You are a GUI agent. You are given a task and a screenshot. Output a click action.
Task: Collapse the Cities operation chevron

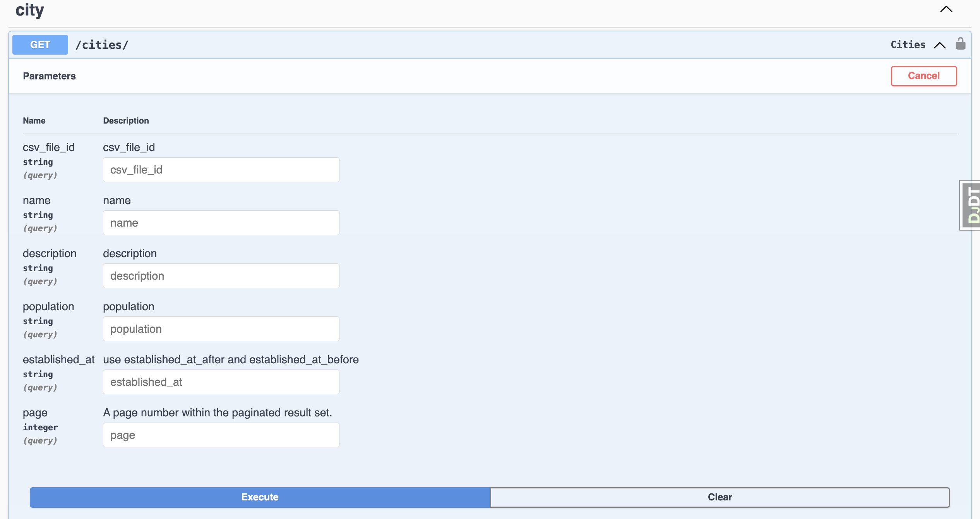coord(939,45)
